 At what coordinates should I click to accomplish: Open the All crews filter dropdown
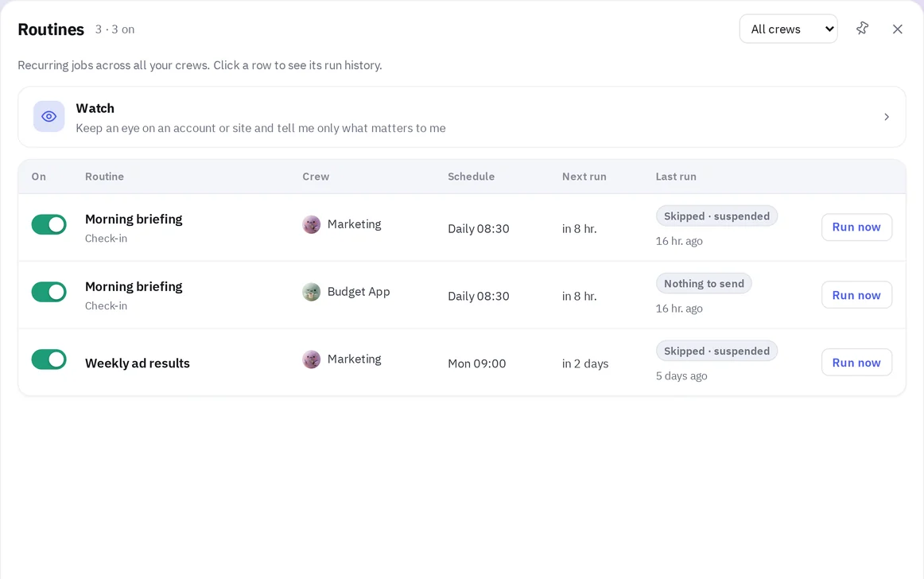click(x=789, y=29)
